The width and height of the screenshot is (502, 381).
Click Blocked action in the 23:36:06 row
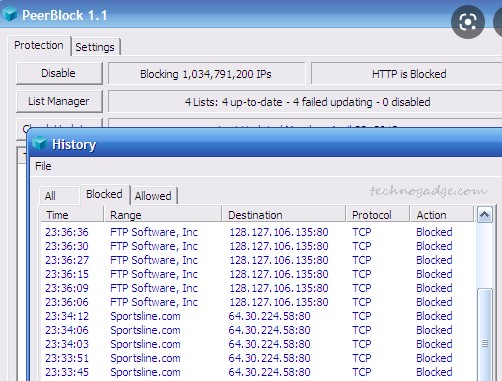[434, 302]
